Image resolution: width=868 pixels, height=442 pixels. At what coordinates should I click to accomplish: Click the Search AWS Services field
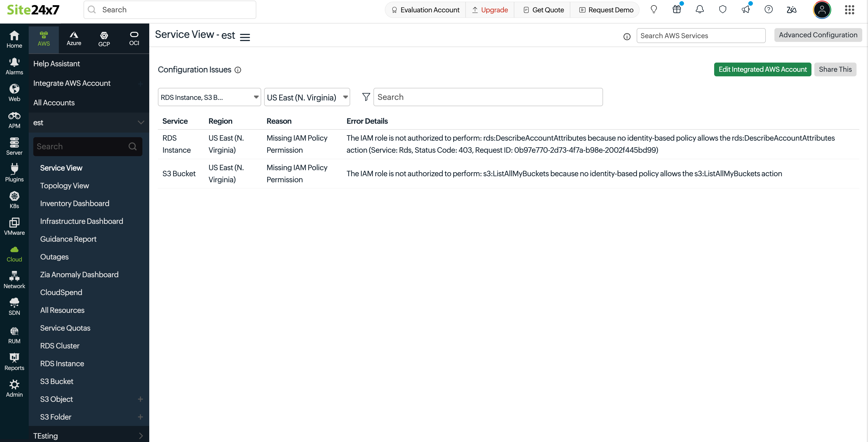point(701,36)
